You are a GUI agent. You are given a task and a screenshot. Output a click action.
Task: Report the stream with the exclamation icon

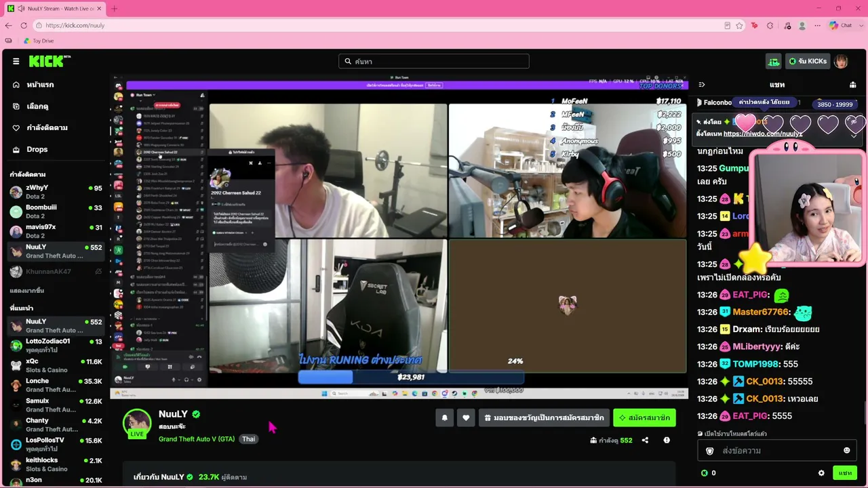coord(667,441)
